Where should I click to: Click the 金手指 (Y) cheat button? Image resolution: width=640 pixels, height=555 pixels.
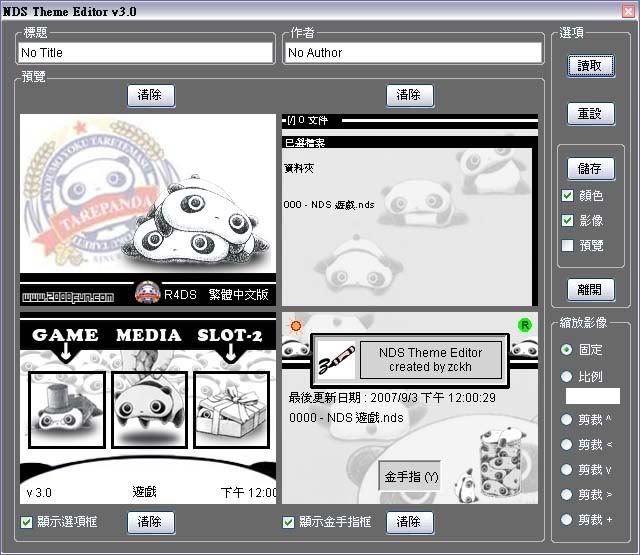(411, 477)
